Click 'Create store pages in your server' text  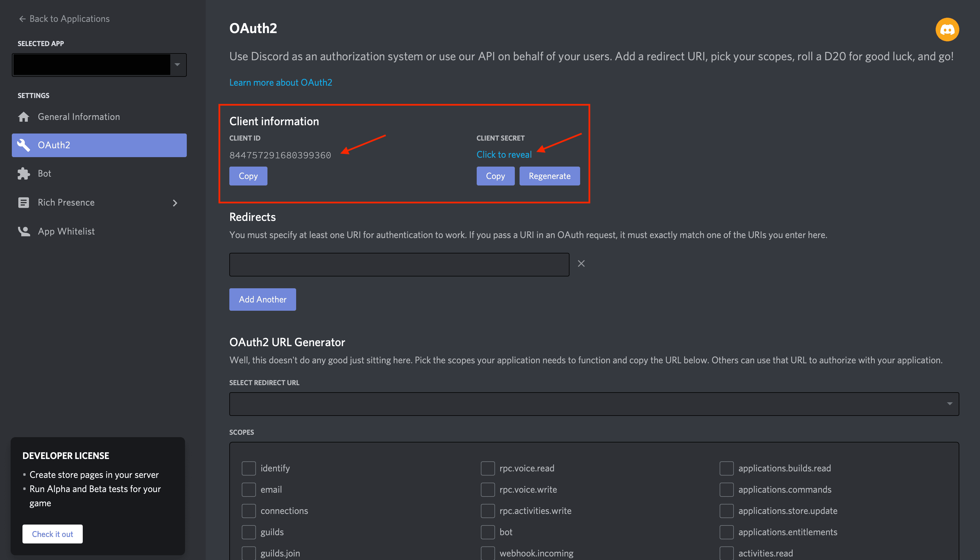94,475
